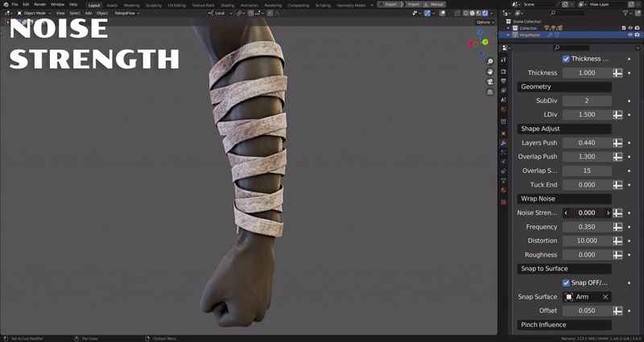Uncheck the Snap OFF/ON checkbox
This screenshot has width=644, height=342.
[566, 283]
